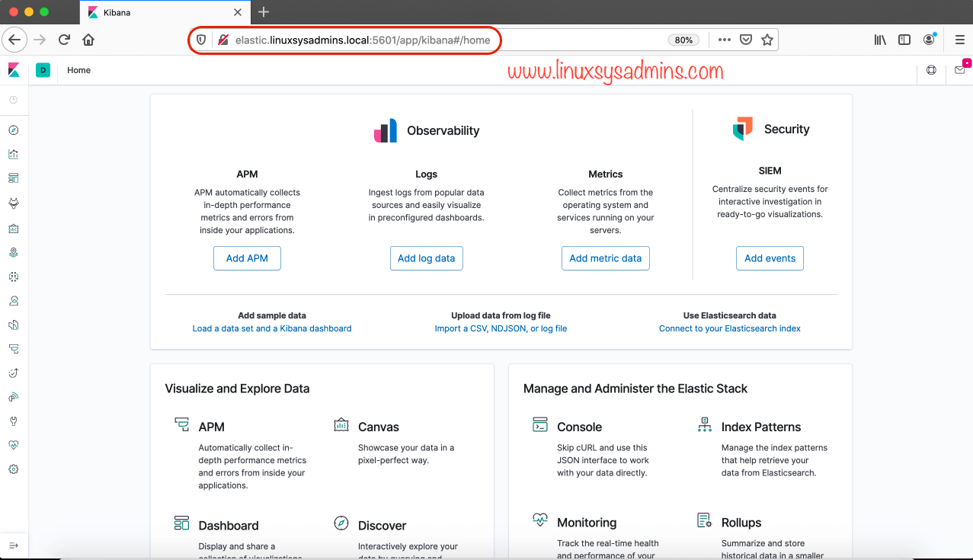
Task: Open Stack Management with the gear icon
Action: 13,469
